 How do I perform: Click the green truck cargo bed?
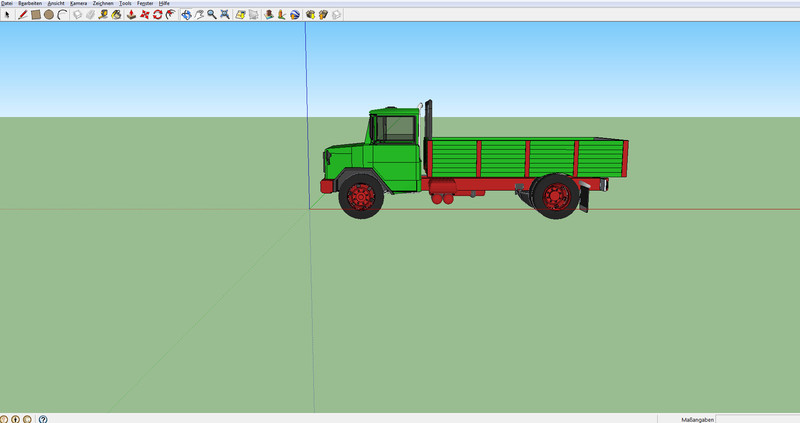pyautogui.click(x=527, y=157)
